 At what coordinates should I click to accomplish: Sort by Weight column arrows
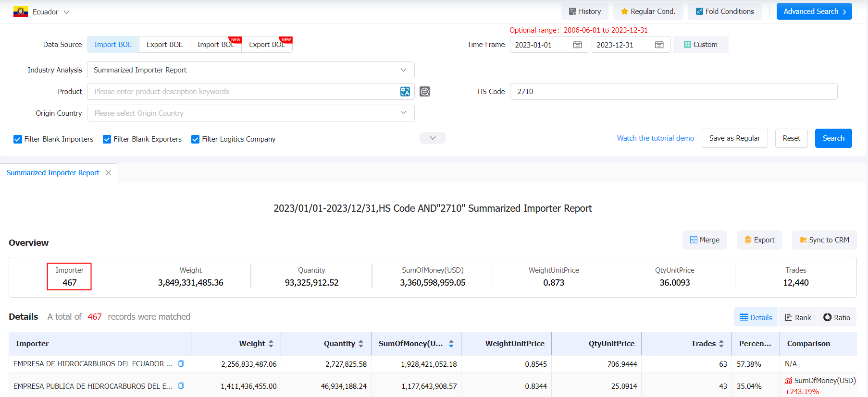click(271, 344)
